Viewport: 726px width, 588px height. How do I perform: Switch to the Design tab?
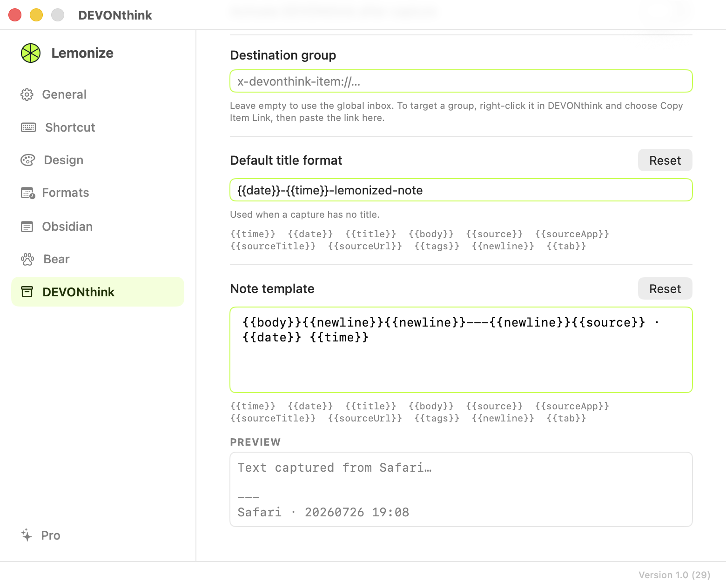[98, 160]
